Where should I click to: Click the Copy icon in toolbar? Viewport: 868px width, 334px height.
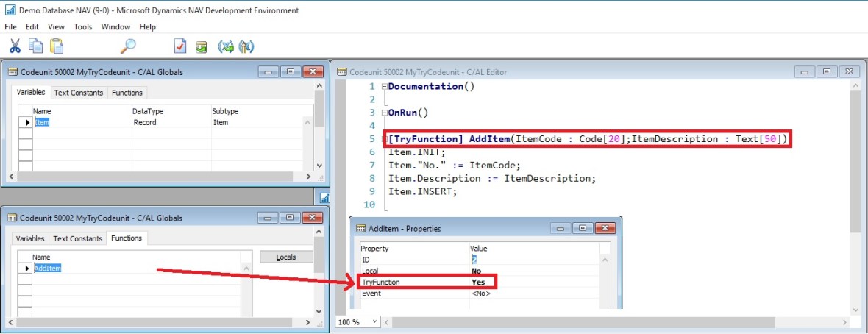[35, 46]
